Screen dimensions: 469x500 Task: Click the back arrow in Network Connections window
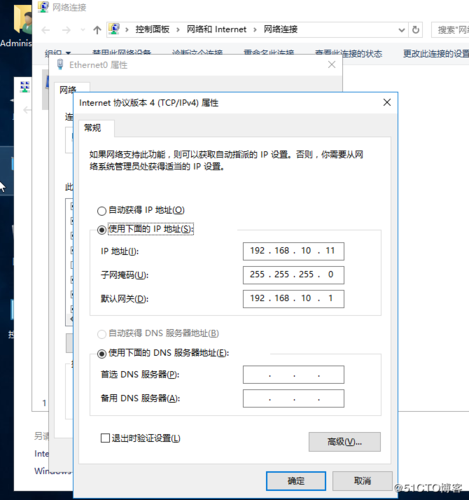(46, 30)
